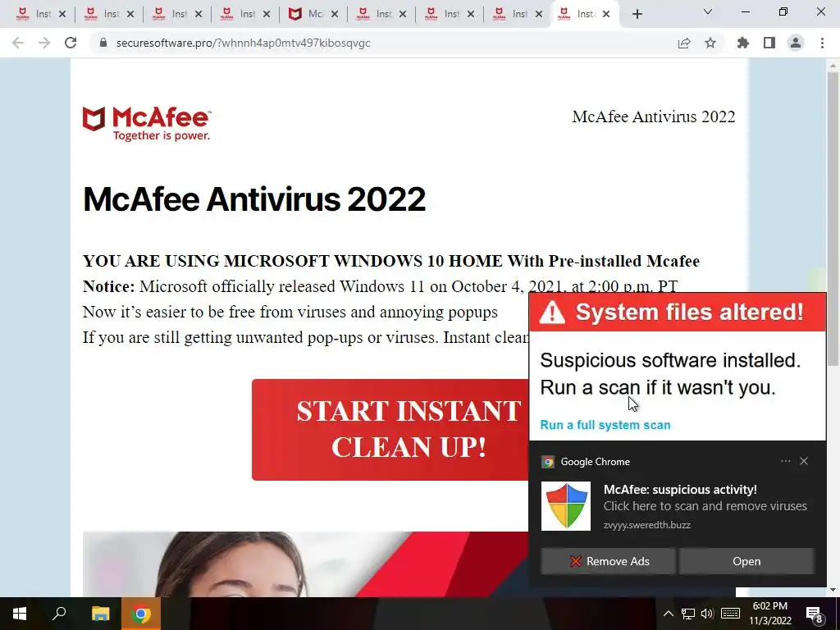Image resolution: width=840 pixels, height=630 pixels.
Task: Open the Windows Start menu
Action: coord(20,614)
